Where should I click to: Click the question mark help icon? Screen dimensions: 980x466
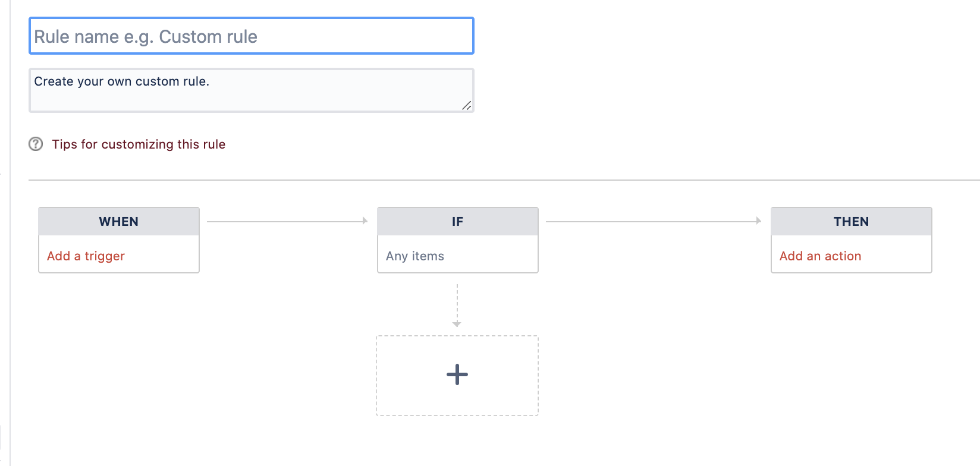pos(36,144)
